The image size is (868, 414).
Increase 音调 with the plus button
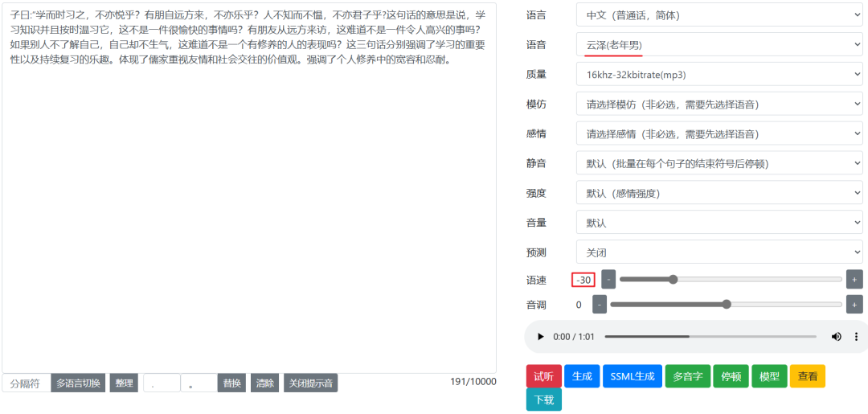pos(854,305)
